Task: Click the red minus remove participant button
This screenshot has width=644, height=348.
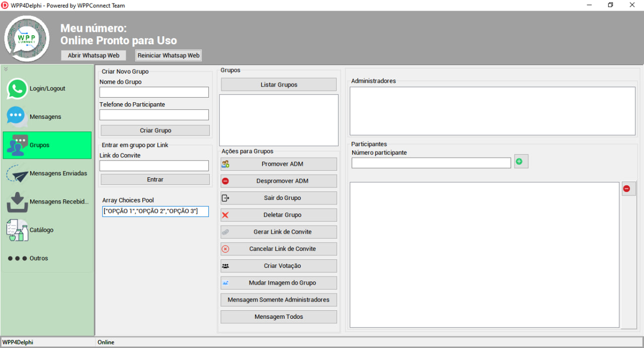Action: [x=628, y=189]
